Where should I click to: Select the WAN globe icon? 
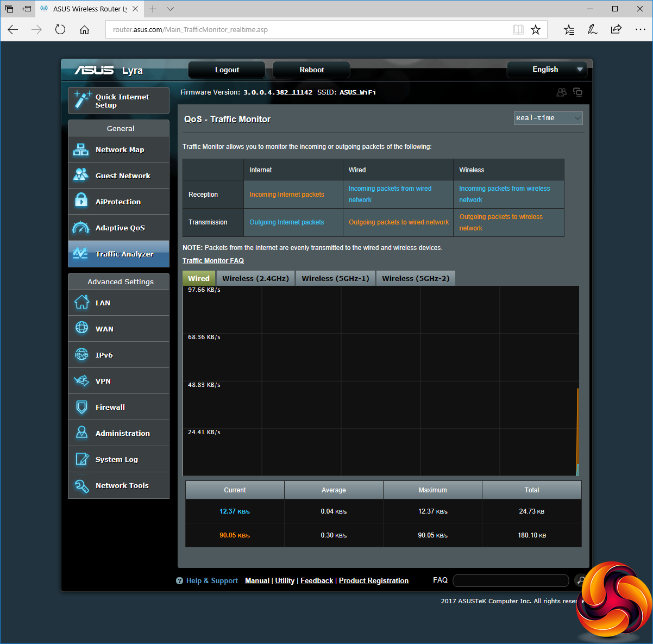pyautogui.click(x=81, y=328)
